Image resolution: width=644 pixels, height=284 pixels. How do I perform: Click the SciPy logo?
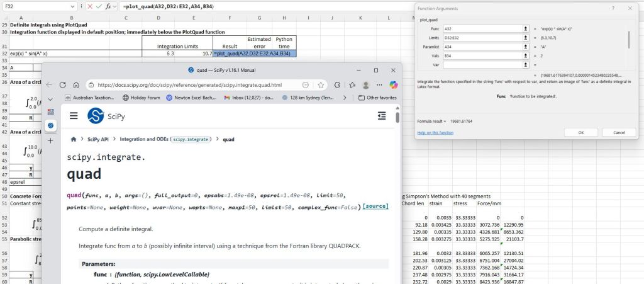pyautogui.click(x=96, y=116)
